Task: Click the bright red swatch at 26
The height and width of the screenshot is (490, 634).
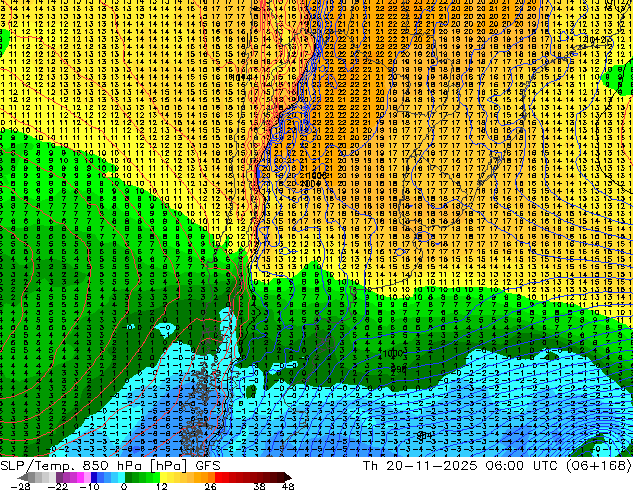Action: [218, 477]
